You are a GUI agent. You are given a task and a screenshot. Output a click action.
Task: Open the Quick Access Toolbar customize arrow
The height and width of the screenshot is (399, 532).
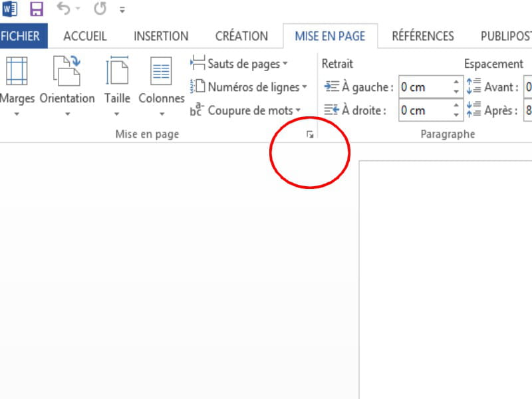tap(122, 10)
